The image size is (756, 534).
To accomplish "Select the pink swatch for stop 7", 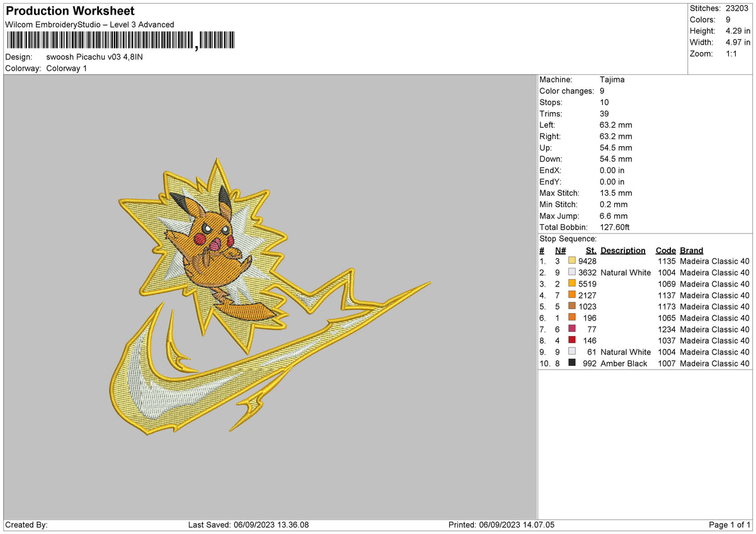I will tap(571, 329).
